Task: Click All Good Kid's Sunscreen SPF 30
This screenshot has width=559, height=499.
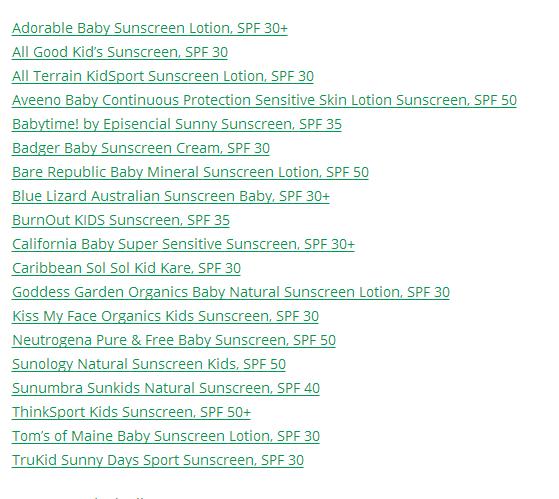Action: point(120,52)
